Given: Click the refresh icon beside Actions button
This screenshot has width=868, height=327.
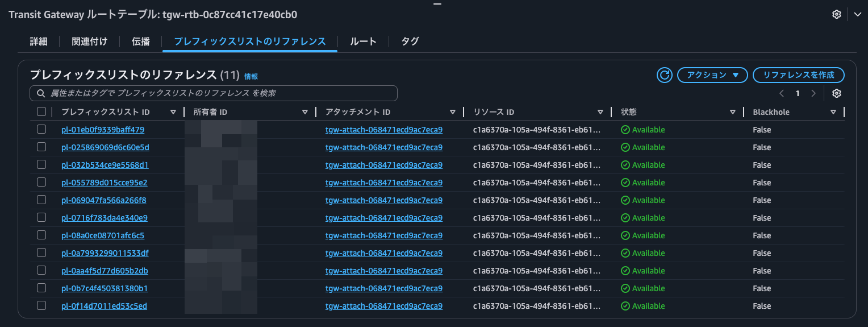Looking at the screenshot, I should pyautogui.click(x=664, y=75).
